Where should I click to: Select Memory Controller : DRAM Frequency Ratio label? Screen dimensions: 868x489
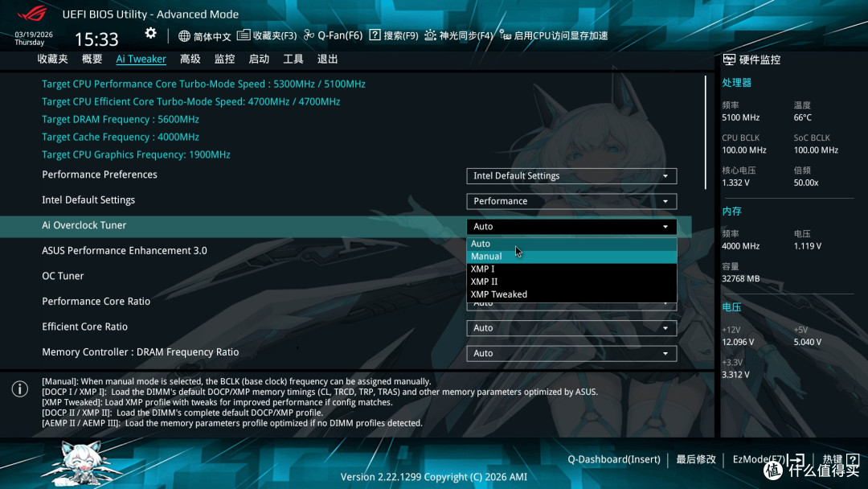click(140, 352)
